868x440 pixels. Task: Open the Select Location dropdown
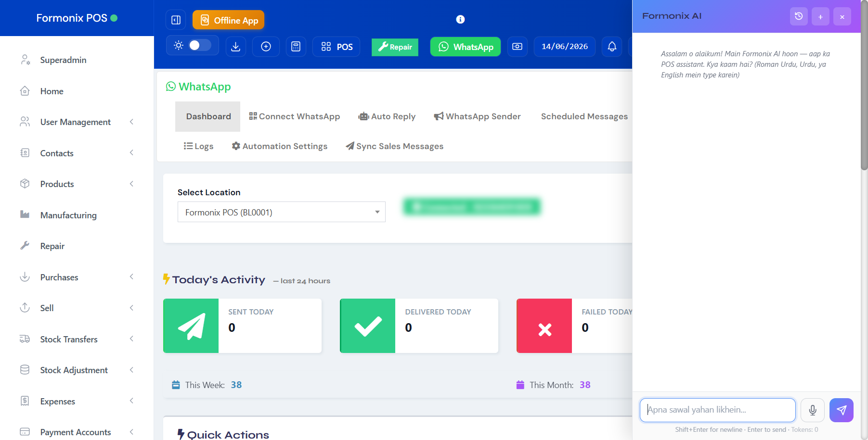click(x=281, y=212)
